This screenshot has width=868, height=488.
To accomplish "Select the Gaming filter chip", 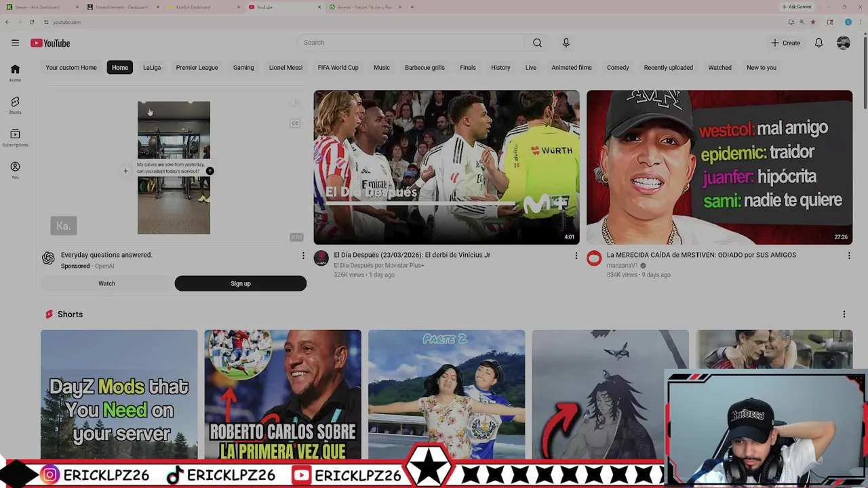I will (x=243, y=68).
